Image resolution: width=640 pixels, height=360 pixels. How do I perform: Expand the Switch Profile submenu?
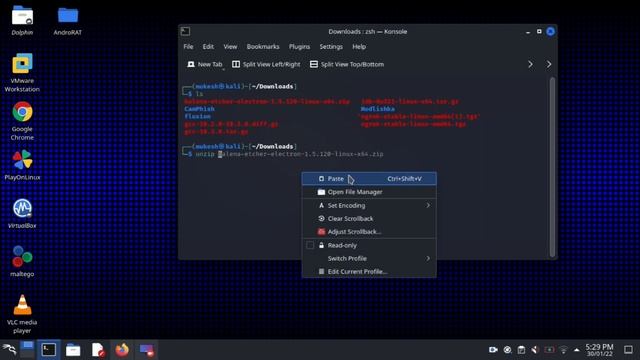(369, 258)
